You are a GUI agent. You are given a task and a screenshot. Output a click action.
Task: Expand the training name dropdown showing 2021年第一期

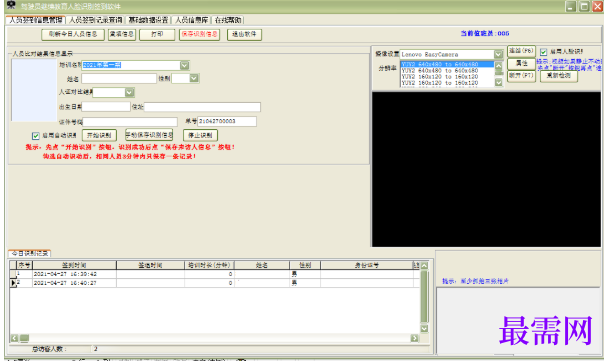point(184,65)
